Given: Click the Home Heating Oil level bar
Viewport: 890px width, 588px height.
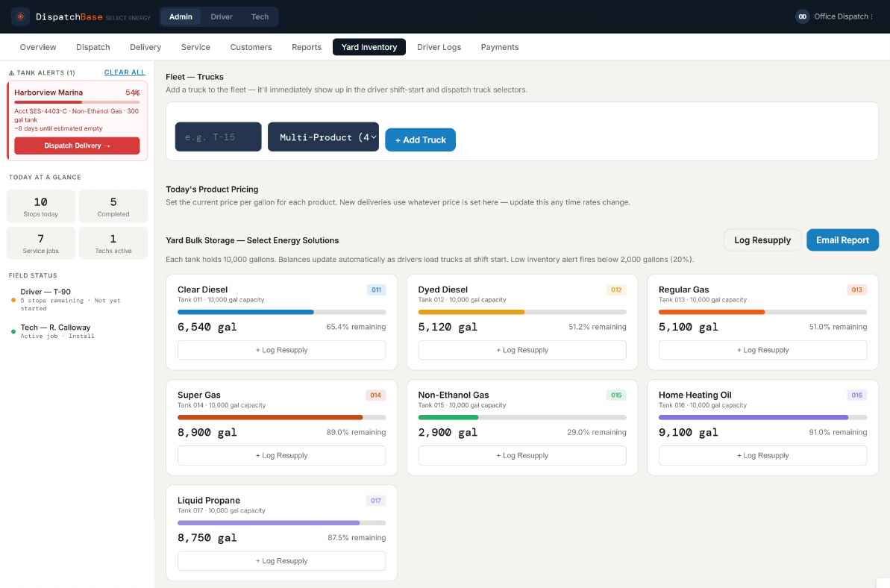Looking at the screenshot, I should [763, 418].
